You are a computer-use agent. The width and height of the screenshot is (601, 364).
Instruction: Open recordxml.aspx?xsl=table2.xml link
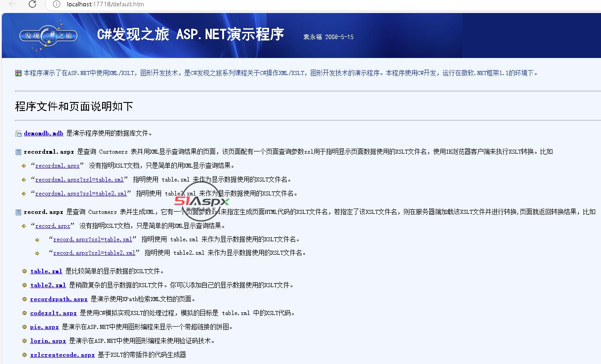pyautogui.click(x=81, y=194)
